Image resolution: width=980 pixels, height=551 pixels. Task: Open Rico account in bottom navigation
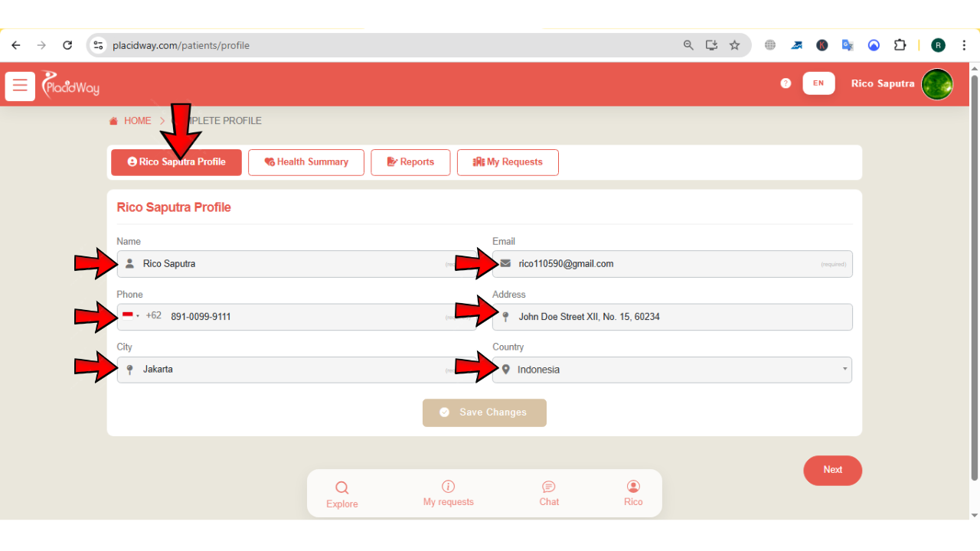(x=633, y=494)
